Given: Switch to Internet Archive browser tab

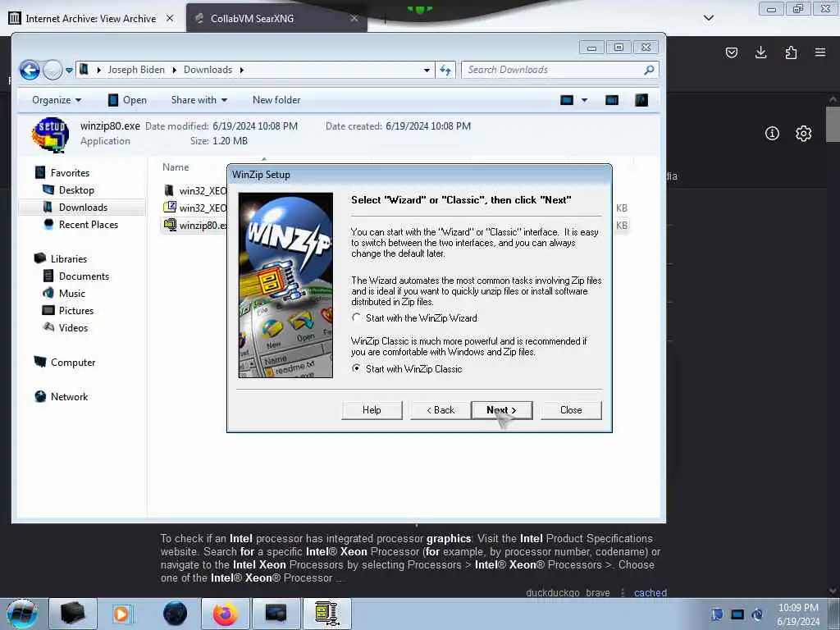Looking at the screenshot, I should click(91, 18).
